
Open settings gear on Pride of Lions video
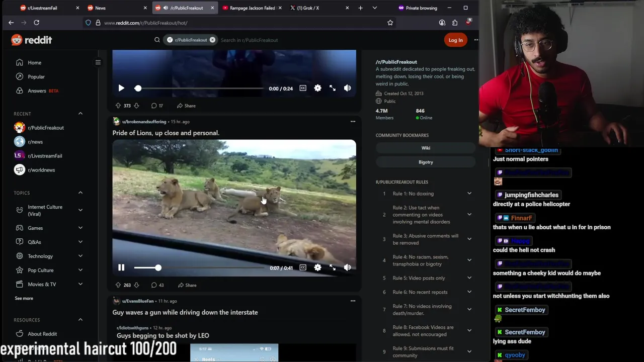coord(317,267)
